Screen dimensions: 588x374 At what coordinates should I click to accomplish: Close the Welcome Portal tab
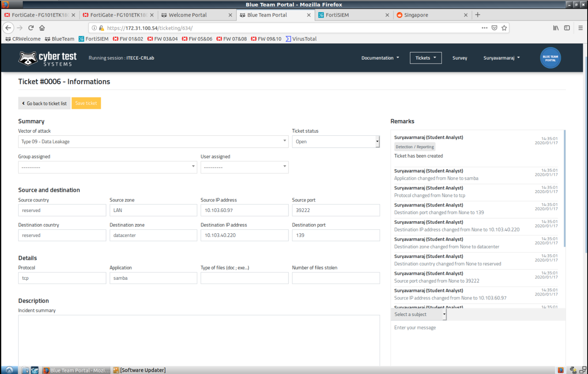230,15
